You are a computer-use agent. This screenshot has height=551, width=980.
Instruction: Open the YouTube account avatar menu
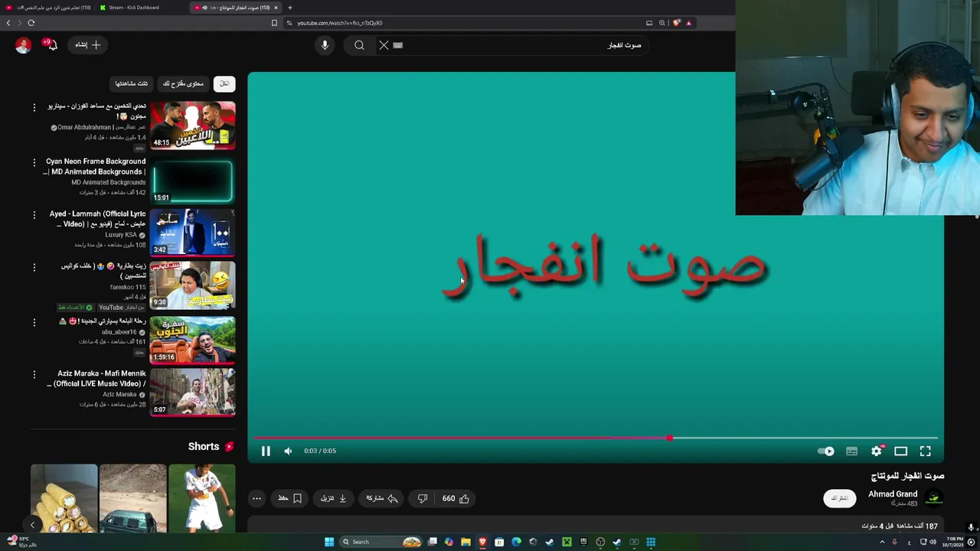click(x=23, y=45)
